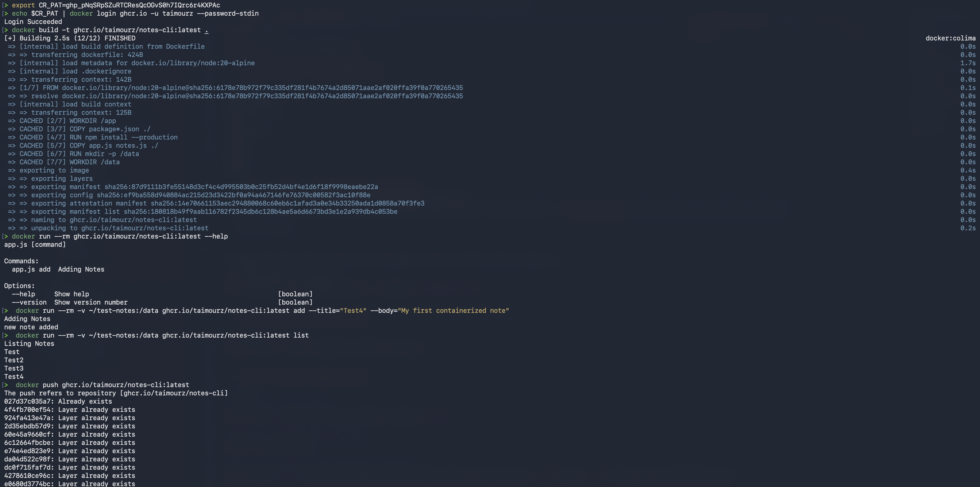The width and height of the screenshot is (980, 487).
Task: Click the "app.js add Adding Notes" command entry
Action: click(58, 270)
